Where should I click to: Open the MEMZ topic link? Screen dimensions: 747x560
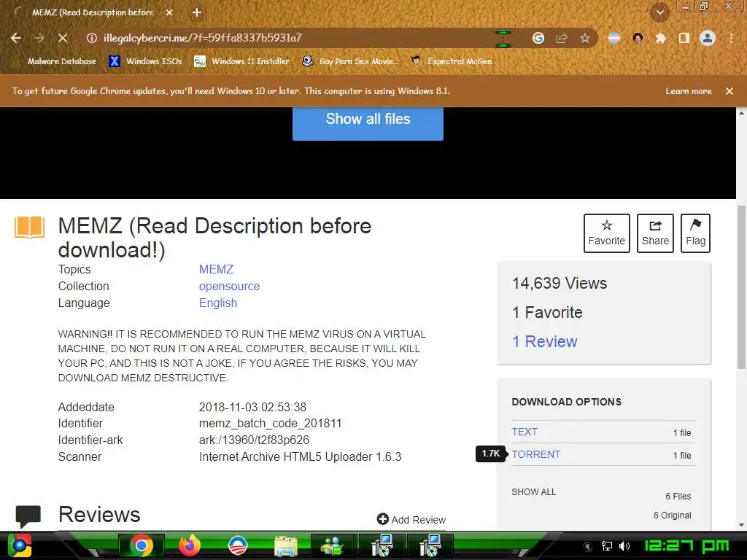[x=216, y=270]
